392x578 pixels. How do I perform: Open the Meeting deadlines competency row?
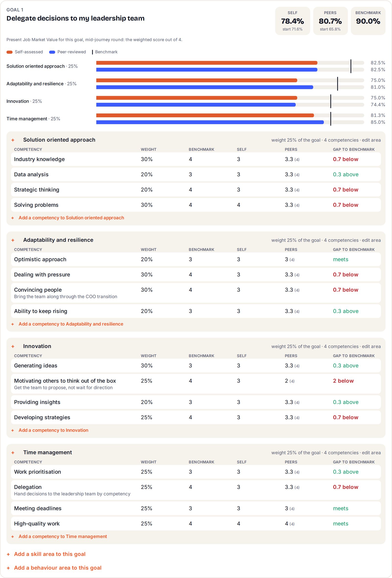196,508
